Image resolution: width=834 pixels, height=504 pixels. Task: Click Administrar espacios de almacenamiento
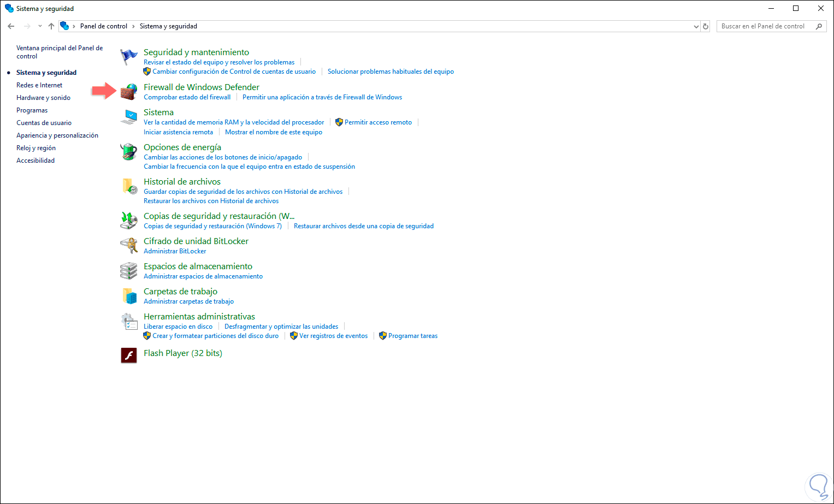[x=203, y=276]
